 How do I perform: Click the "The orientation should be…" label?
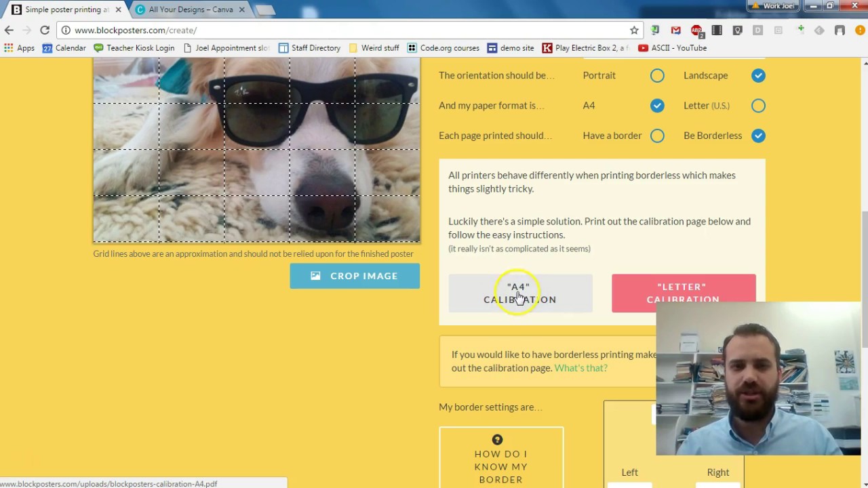pyautogui.click(x=496, y=75)
